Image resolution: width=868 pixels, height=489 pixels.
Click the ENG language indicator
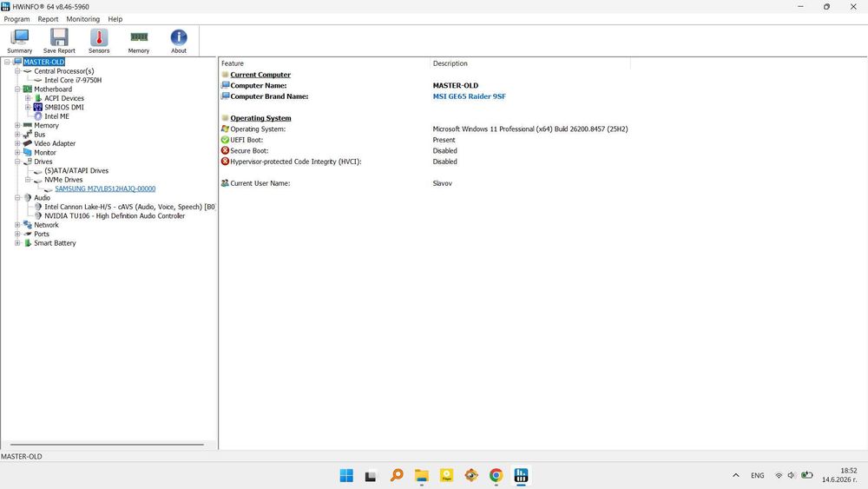pyautogui.click(x=757, y=475)
